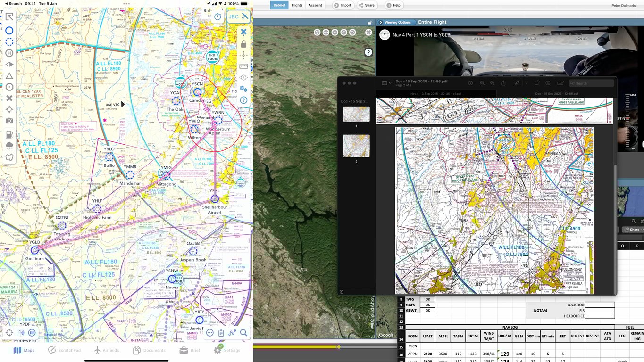
Task: Show the terrain profile view
Action: (243, 66)
